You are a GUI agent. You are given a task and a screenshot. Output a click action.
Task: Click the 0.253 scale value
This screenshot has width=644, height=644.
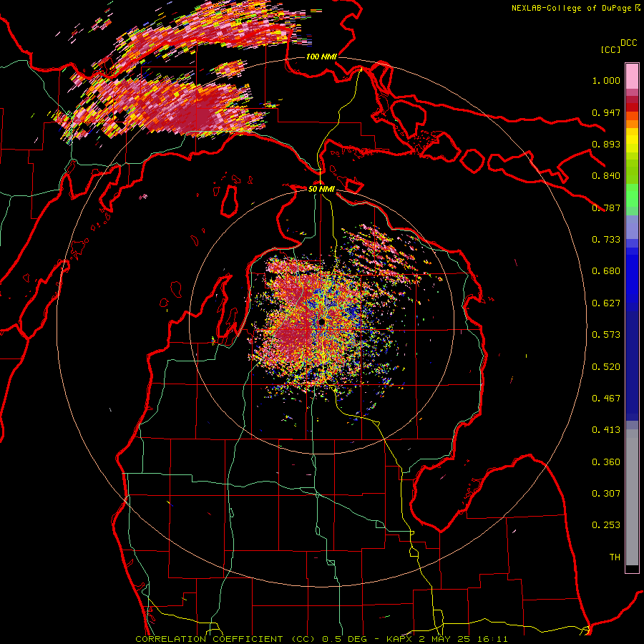pos(606,525)
